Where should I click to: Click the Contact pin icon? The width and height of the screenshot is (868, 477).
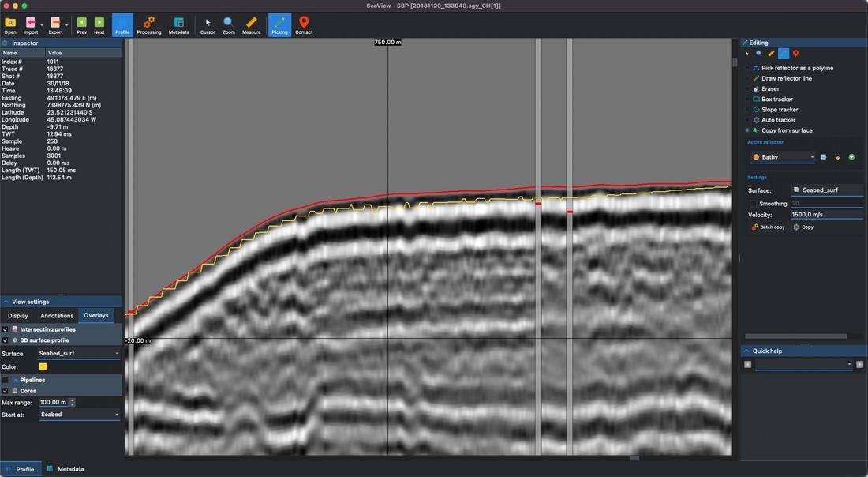pyautogui.click(x=304, y=24)
